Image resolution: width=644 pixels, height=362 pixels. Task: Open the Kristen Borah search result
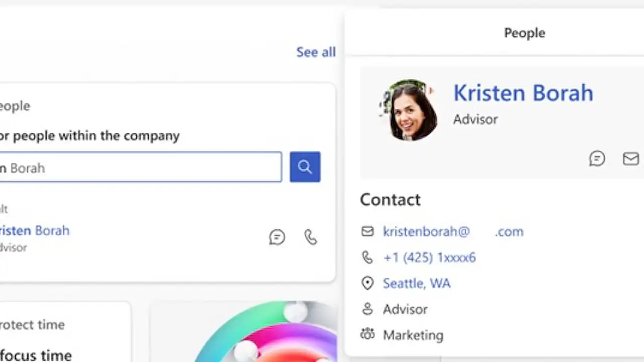point(35,231)
